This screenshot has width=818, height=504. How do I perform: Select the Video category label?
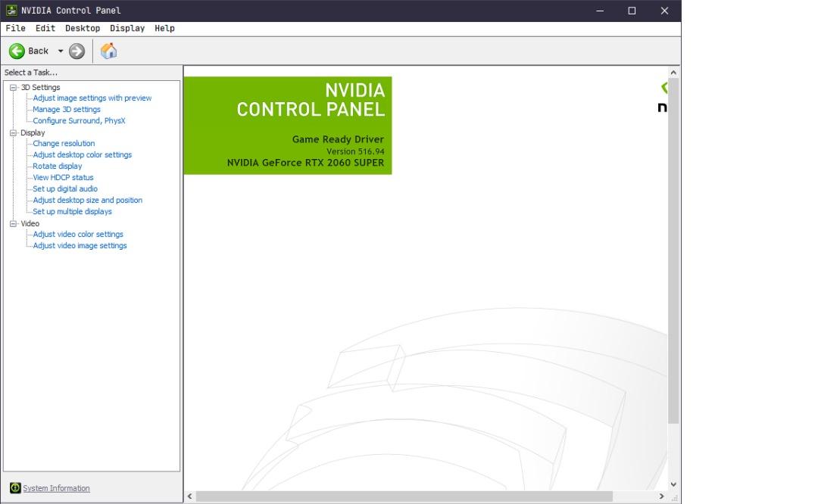pos(30,223)
